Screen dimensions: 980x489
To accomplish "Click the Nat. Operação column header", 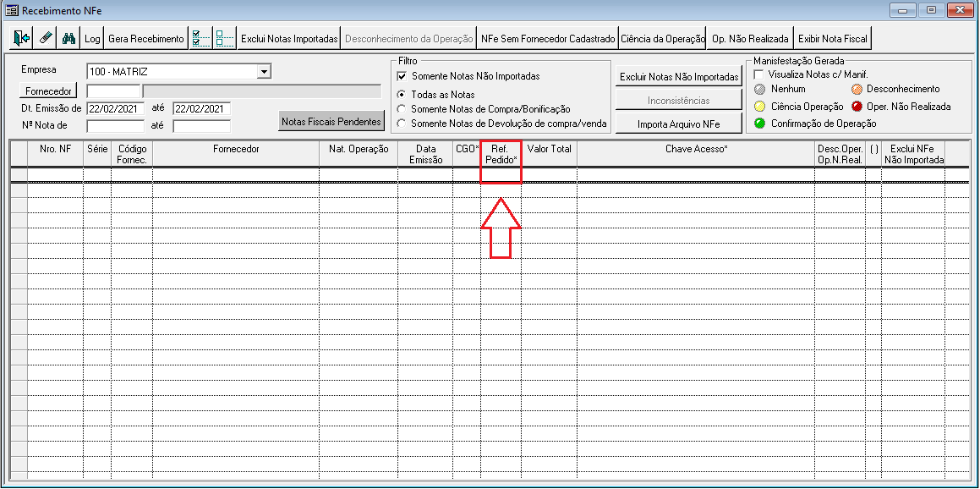I will pyautogui.click(x=359, y=155).
